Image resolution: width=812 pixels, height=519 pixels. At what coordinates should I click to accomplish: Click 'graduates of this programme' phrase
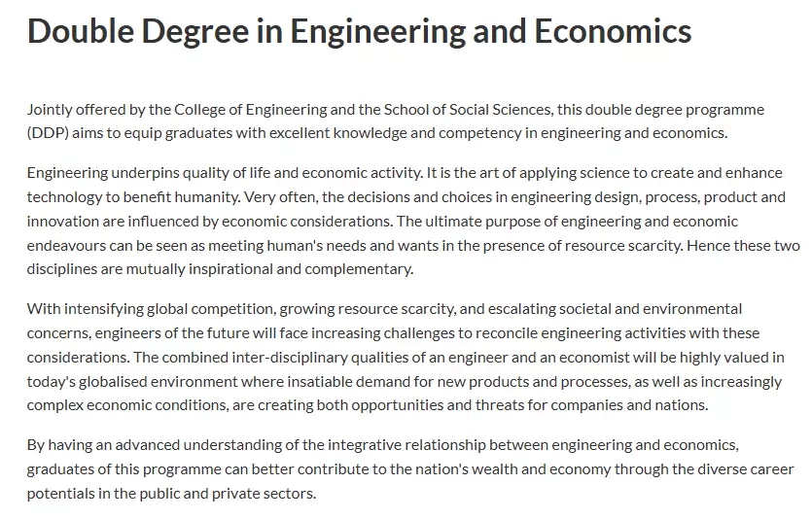click(124, 469)
